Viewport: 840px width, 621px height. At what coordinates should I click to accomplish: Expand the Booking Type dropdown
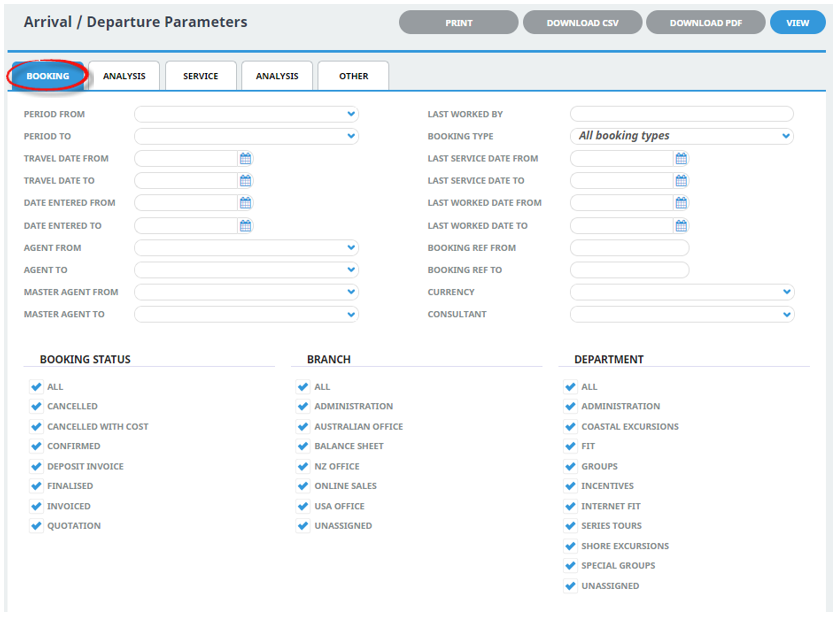click(681, 136)
